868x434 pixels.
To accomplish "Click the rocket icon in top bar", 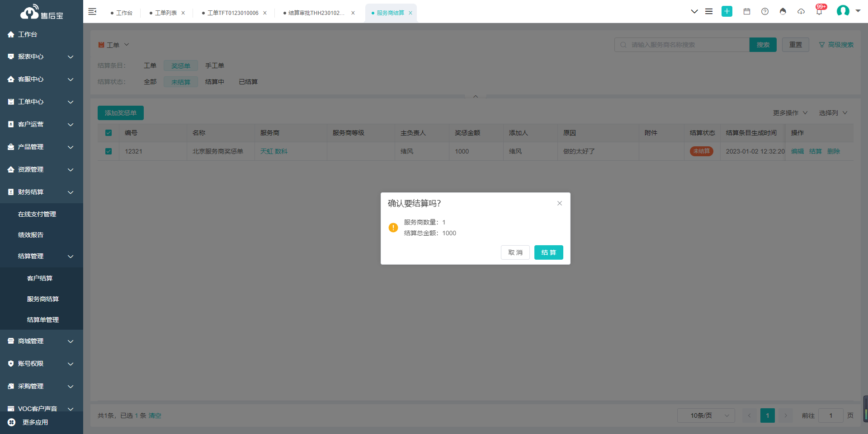I will pos(783,11).
